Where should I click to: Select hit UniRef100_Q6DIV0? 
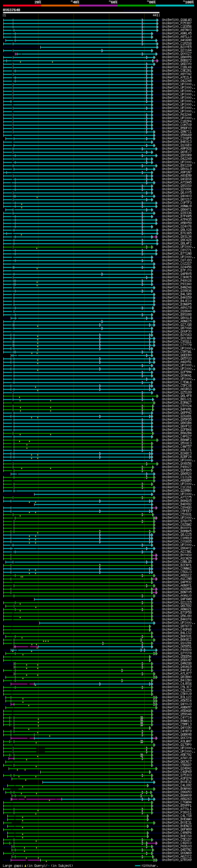[177, 64]
